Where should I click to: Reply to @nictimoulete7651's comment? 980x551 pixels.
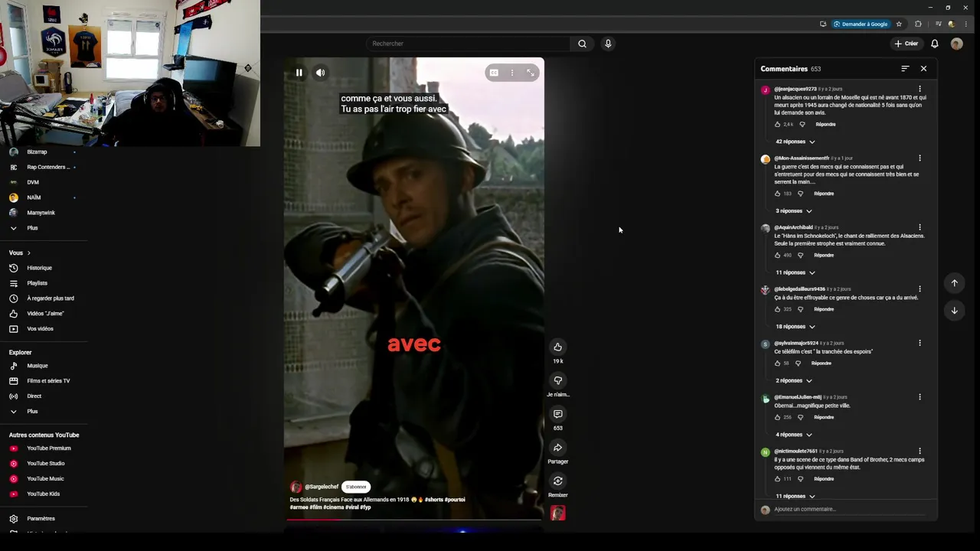[x=824, y=479]
